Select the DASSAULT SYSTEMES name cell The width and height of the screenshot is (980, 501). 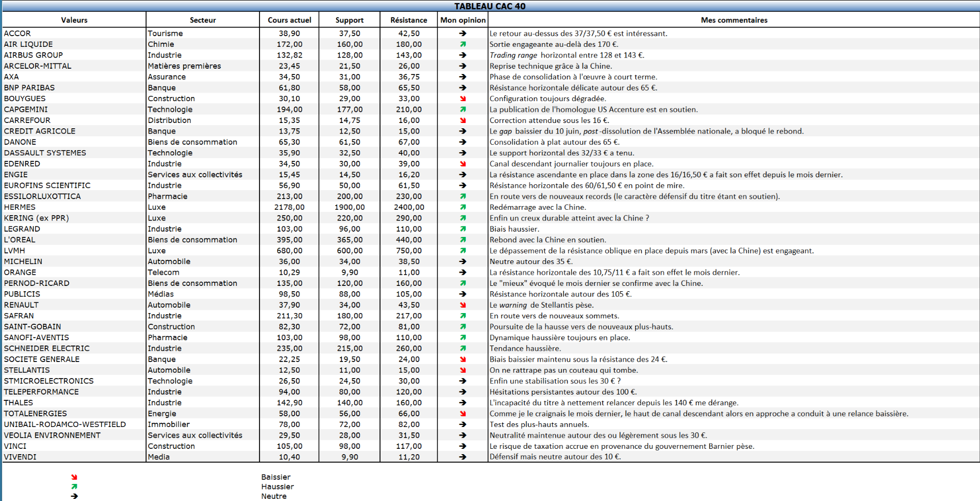(x=74, y=153)
